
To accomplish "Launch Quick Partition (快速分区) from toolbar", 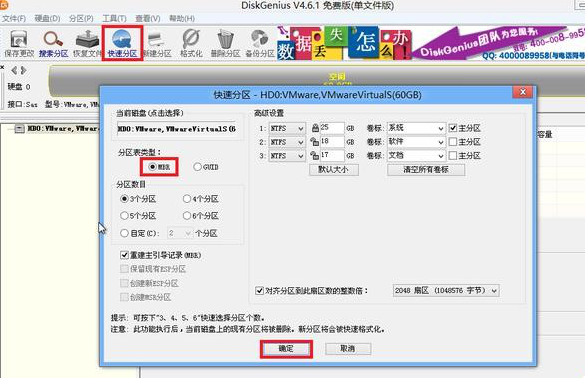I will coord(122,43).
